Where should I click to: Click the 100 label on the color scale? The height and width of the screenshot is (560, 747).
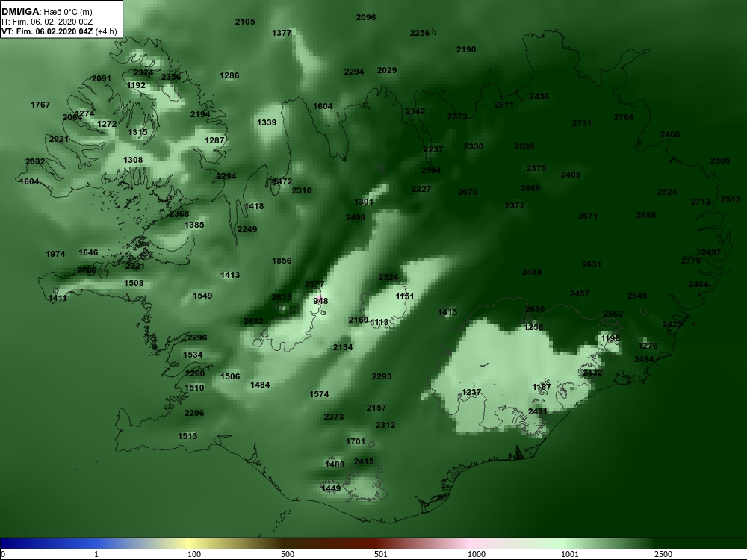pyautogui.click(x=194, y=554)
